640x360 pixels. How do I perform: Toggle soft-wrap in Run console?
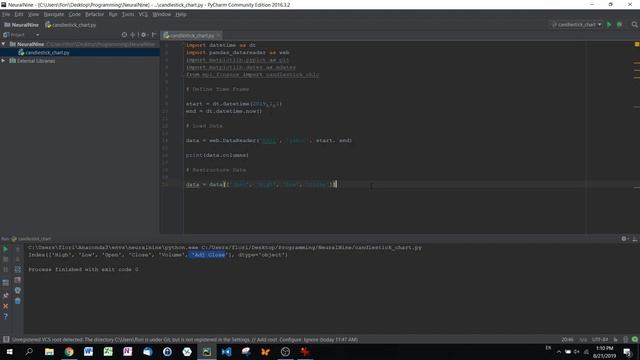point(18,269)
